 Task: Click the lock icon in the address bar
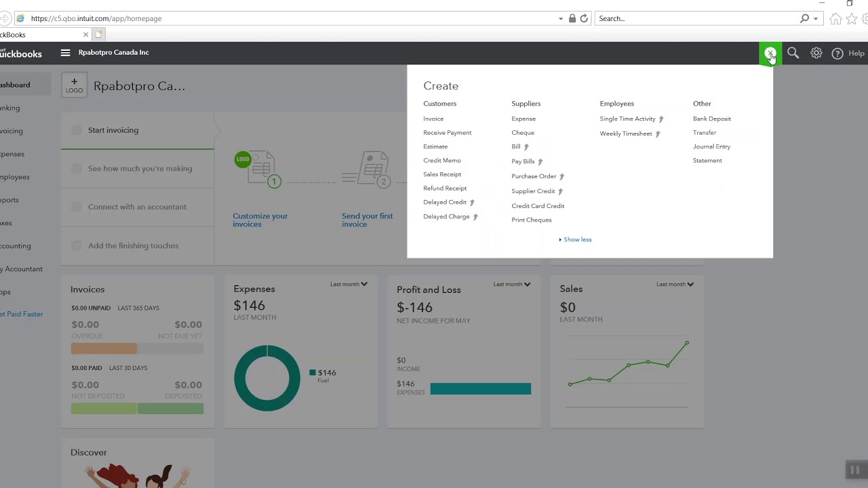[x=572, y=18]
